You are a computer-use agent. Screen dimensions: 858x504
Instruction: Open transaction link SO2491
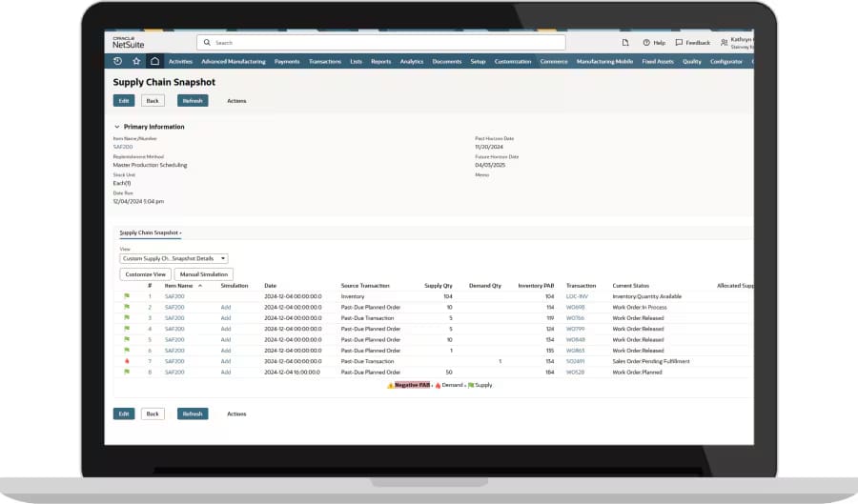[x=576, y=361]
